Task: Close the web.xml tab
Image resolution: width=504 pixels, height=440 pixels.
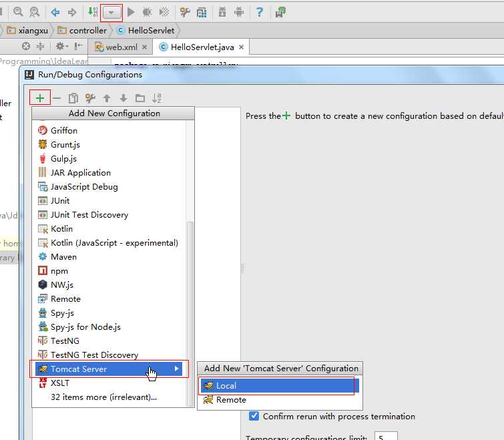Action: pos(145,47)
